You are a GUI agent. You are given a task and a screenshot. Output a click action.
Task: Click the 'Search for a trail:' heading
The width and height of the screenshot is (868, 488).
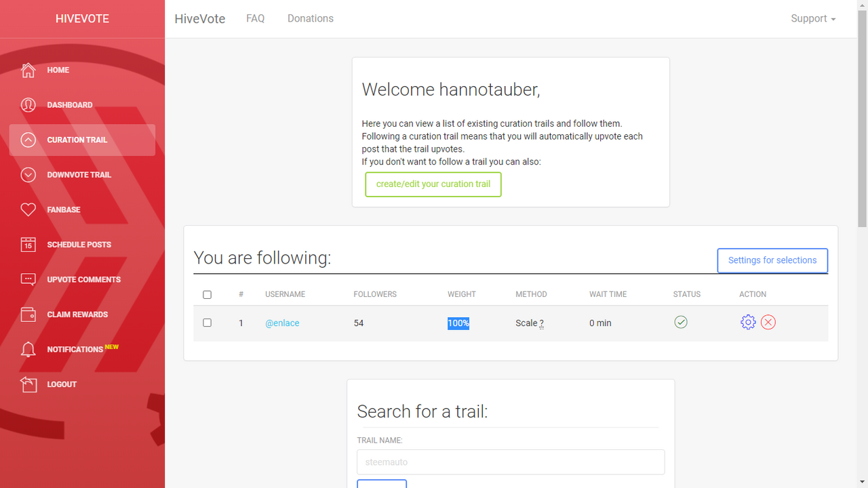tap(422, 411)
